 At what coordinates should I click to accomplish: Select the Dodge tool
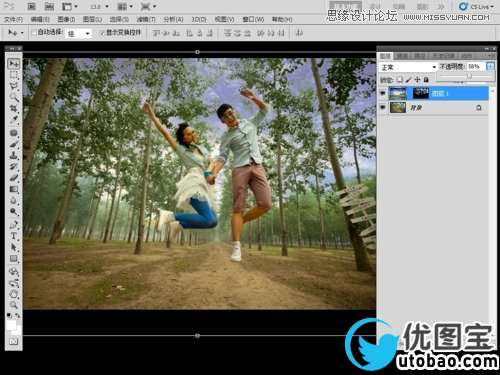click(x=14, y=211)
